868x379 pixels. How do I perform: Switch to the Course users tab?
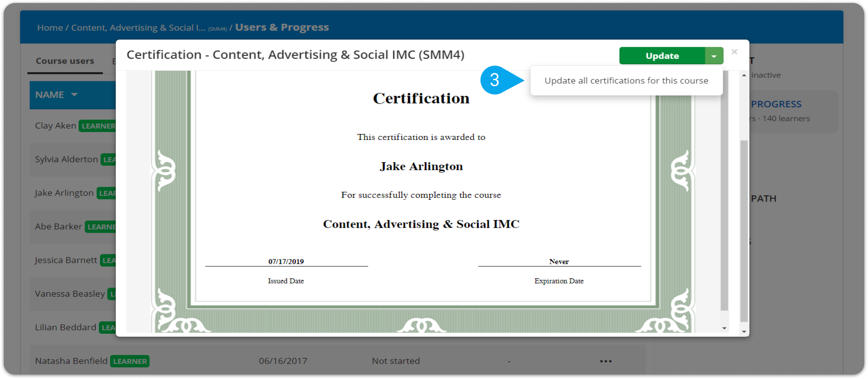tap(65, 61)
